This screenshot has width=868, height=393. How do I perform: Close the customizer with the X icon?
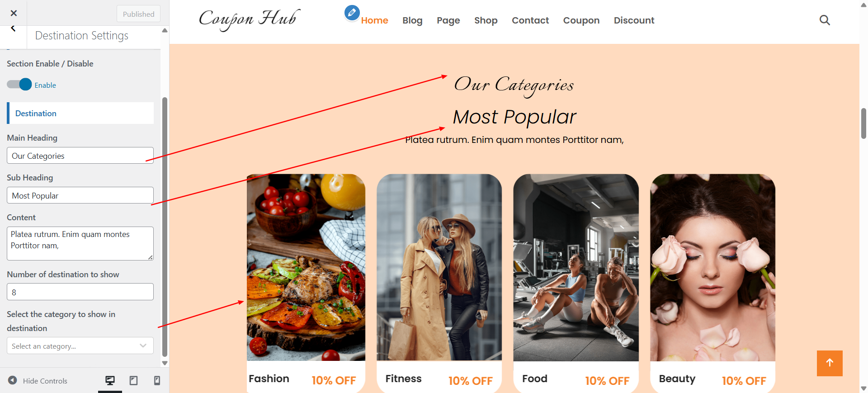[14, 13]
